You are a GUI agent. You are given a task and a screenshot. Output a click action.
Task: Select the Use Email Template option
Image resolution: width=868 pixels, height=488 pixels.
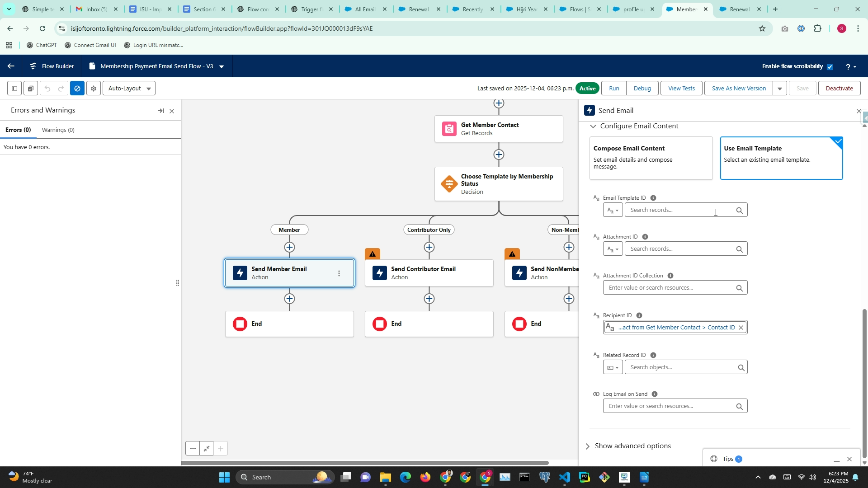[x=781, y=158]
